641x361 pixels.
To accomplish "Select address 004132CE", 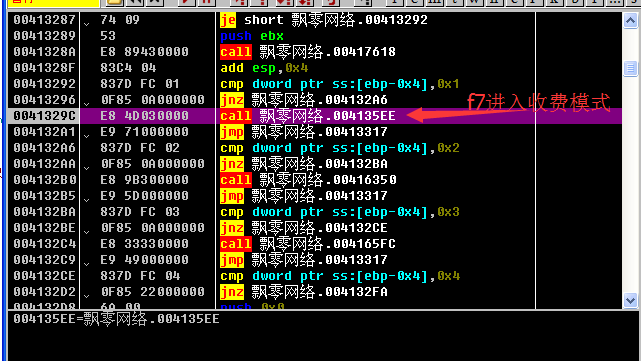I will click(44, 276).
